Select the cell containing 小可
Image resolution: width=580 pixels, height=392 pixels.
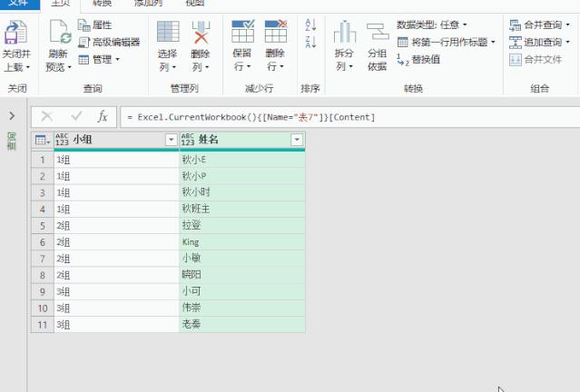(x=242, y=291)
